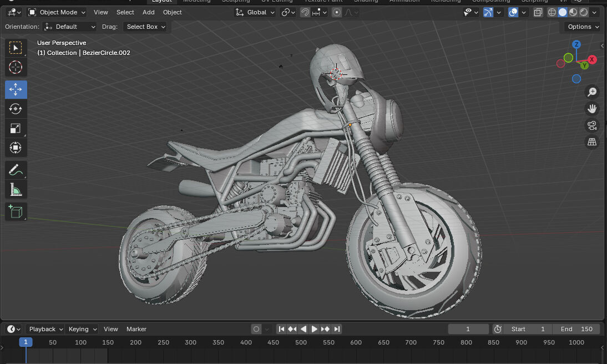Screen dimensions: 607x364
Task: Open the Global transform orientation dropdown
Action: [x=255, y=12]
